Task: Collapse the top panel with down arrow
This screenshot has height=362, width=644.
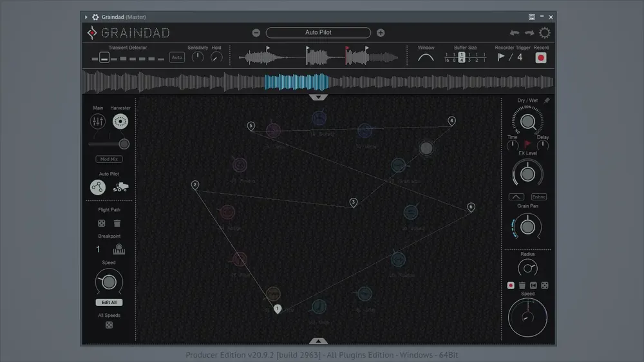Action: click(x=318, y=97)
